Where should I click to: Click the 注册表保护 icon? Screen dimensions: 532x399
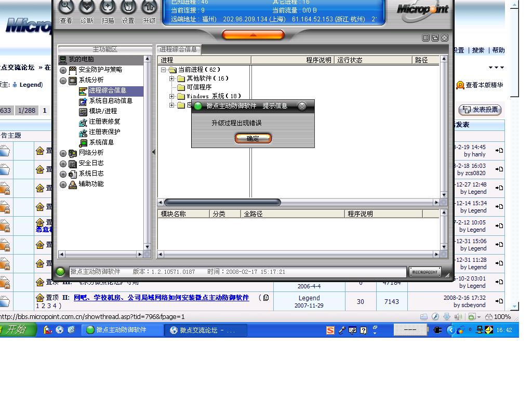coord(83,132)
